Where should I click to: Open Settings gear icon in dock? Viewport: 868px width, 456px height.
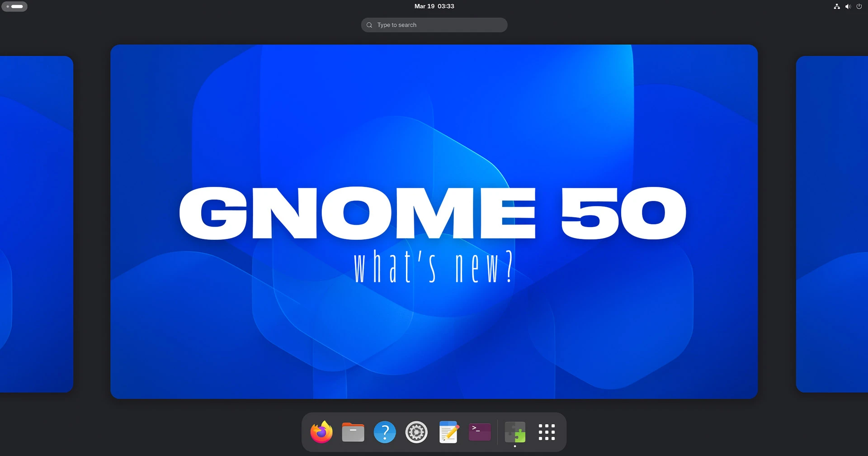click(416, 432)
